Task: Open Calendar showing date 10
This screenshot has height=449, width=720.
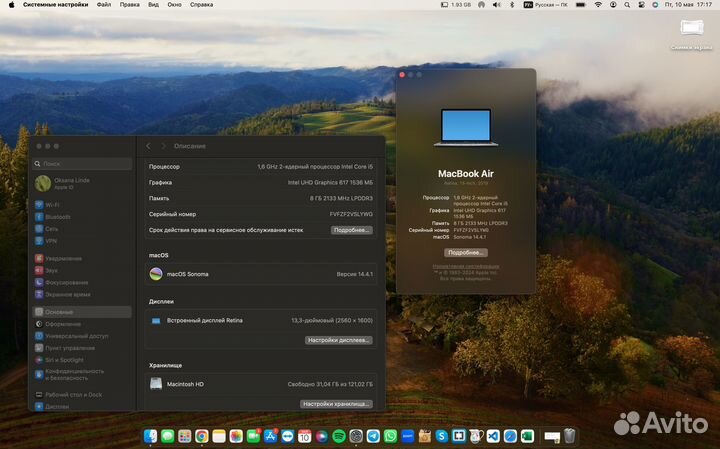Action: coord(304,436)
